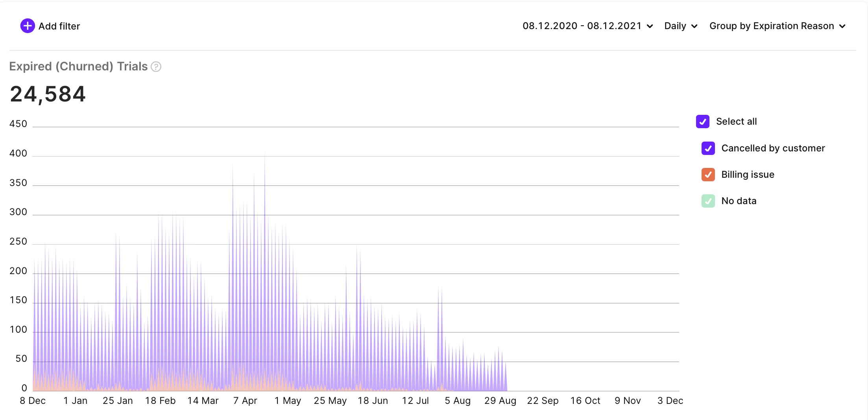Open the help icon next to Expired (Churned) Trials
This screenshot has height=420, width=868.
tap(156, 67)
